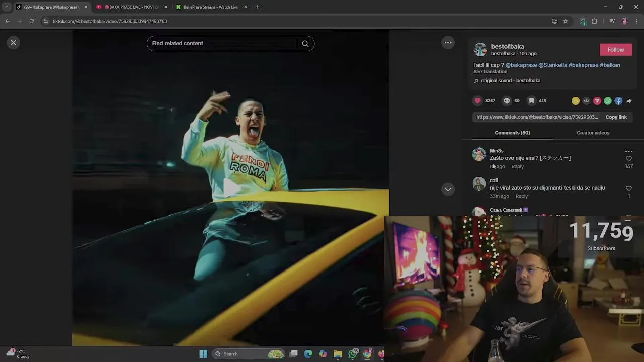Open the Chrome profile avatar
The width and height of the screenshot is (644, 362).
point(624,21)
